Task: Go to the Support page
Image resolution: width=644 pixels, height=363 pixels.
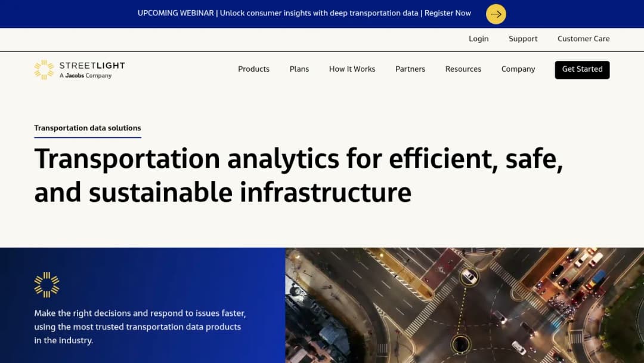Action: (x=523, y=39)
